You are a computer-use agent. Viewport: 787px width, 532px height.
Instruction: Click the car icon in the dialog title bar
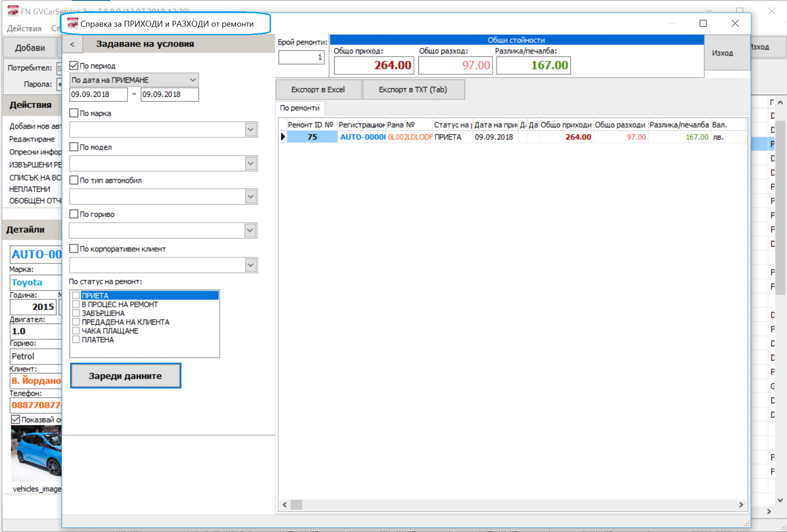point(72,23)
